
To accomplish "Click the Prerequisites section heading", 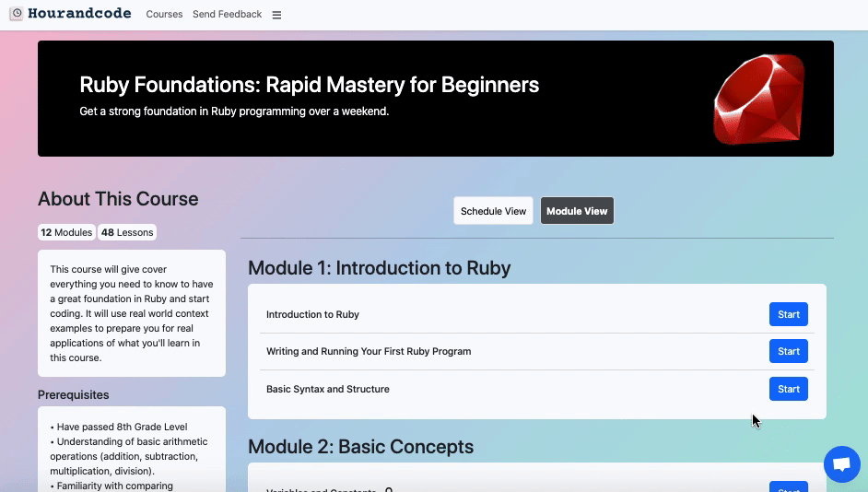I will pos(73,394).
